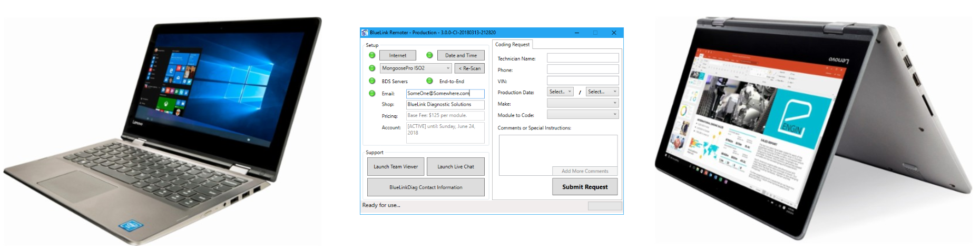The image size is (980, 250).
Task: Click the VIN input field
Action: [x=583, y=81]
